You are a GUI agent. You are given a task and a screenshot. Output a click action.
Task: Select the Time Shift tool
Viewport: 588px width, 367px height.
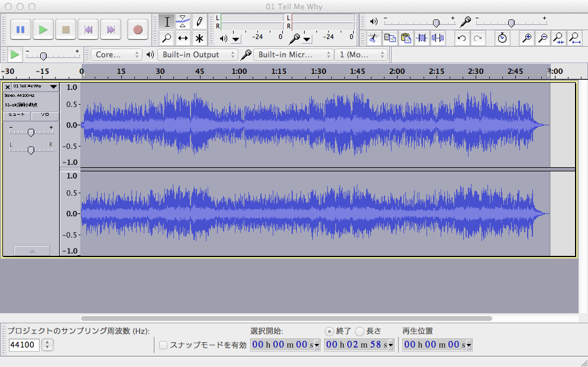click(182, 38)
